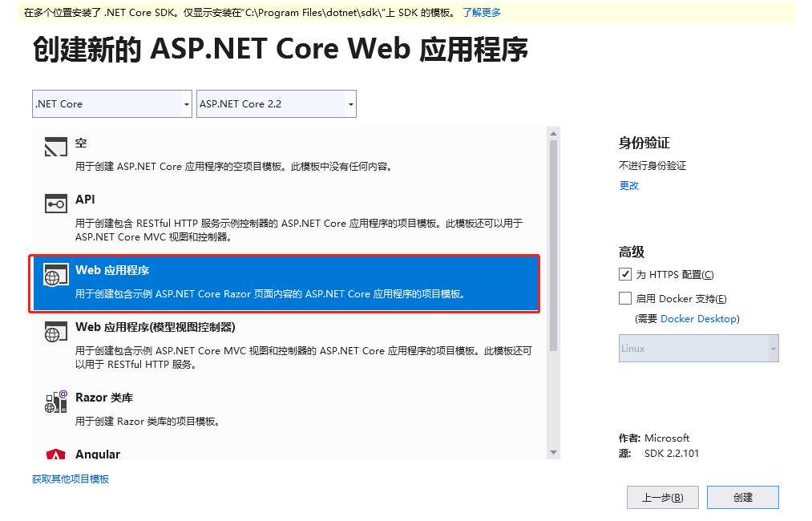812x521 pixels.
Task: Click the MVC template description text
Action: tap(304, 357)
